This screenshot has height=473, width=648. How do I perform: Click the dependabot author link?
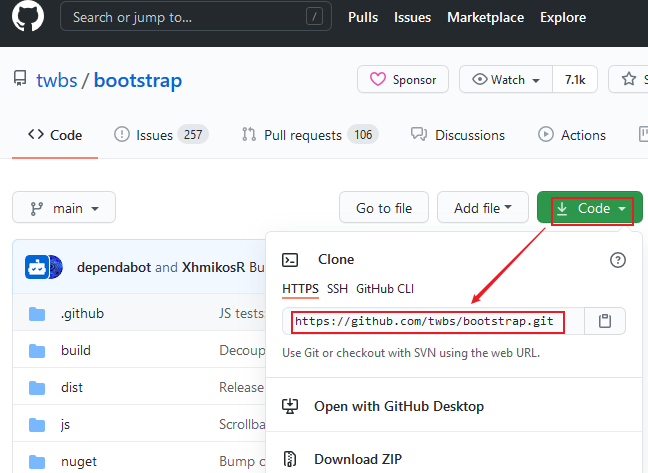[x=114, y=267]
